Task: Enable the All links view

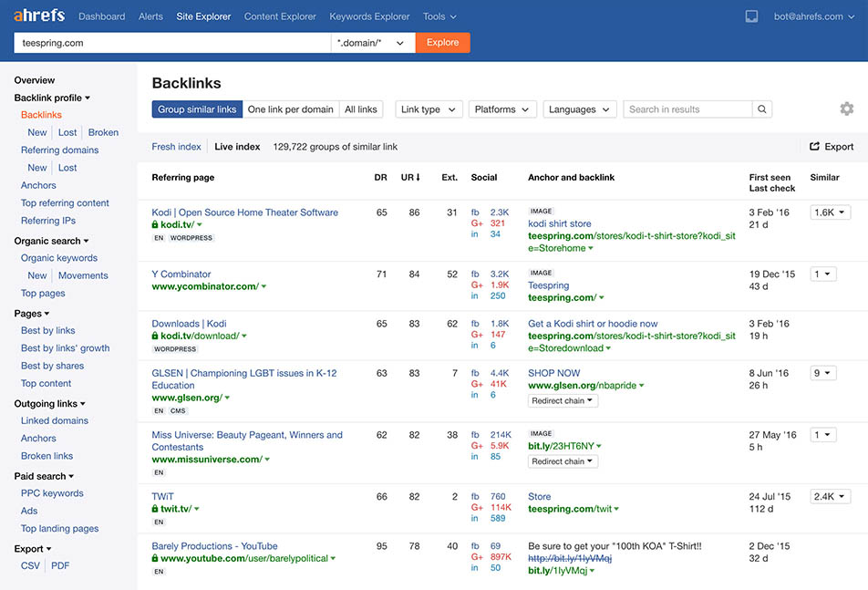Action: [361, 109]
